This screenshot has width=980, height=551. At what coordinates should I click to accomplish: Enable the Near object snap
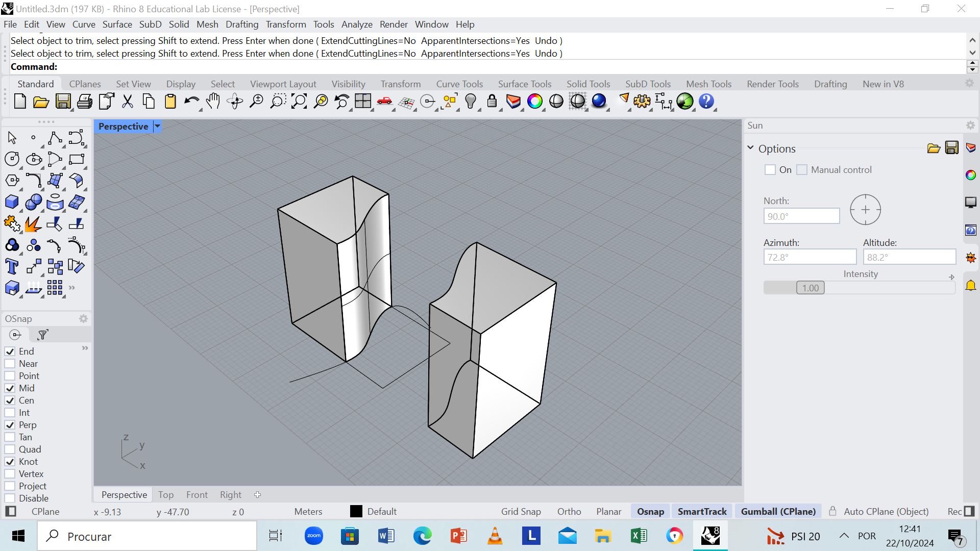pos(10,363)
